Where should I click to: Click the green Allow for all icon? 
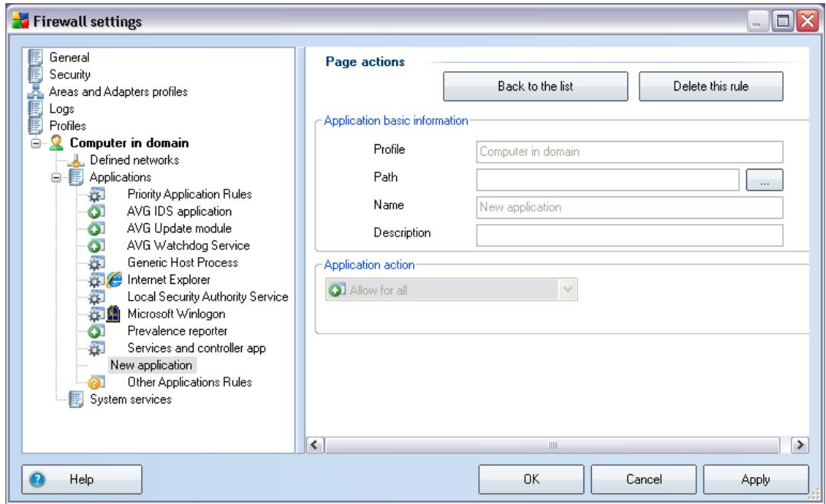[x=337, y=290]
